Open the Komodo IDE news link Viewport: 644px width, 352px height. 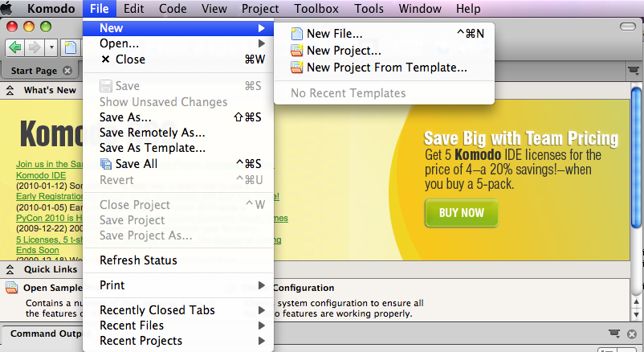click(41, 174)
